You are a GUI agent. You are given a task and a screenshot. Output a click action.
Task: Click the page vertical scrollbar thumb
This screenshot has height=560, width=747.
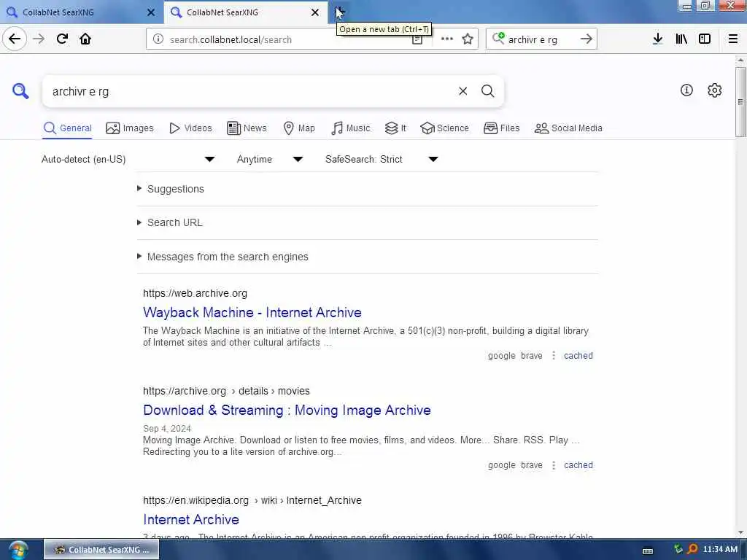[x=740, y=101]
